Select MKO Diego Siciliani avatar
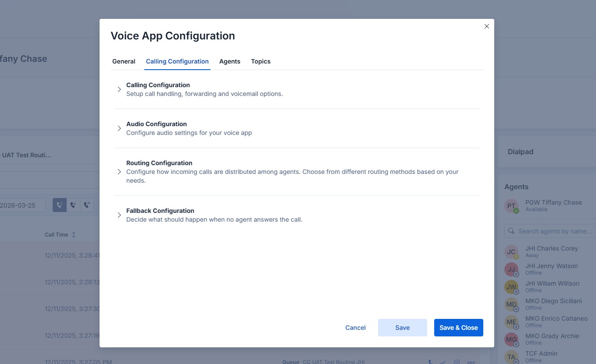Viewport: 596px width, 364px height. coord(511,304)
